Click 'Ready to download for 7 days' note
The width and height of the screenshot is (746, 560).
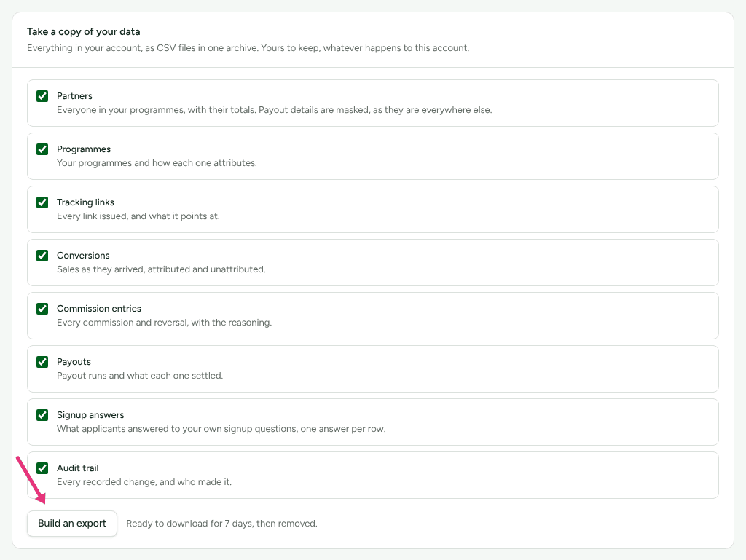(221, 524)
